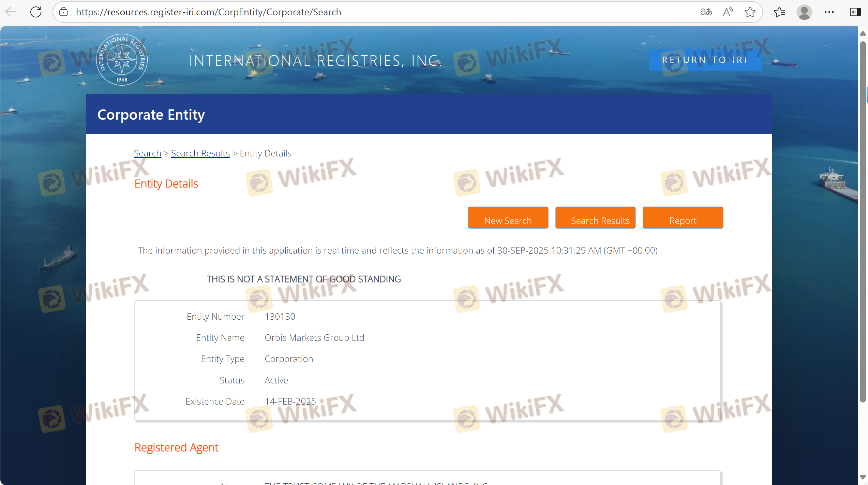The height and width of the screenshot is (485, 868).
Task: Click the New Search button
Action: (508, 218)
